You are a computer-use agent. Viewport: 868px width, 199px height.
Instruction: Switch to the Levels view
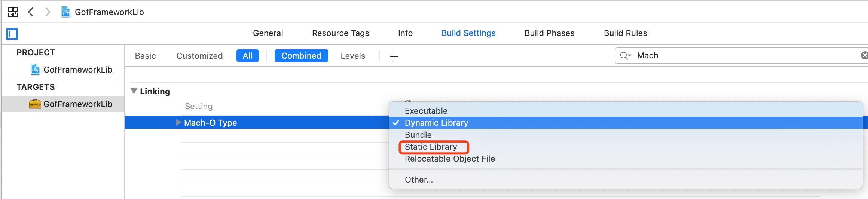coord(353,56)
